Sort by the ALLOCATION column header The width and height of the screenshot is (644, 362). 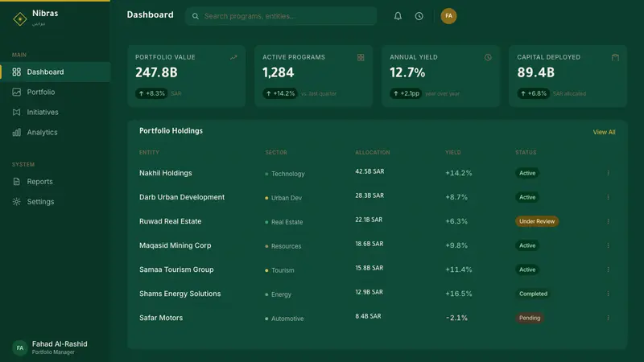tap(373, 152)
